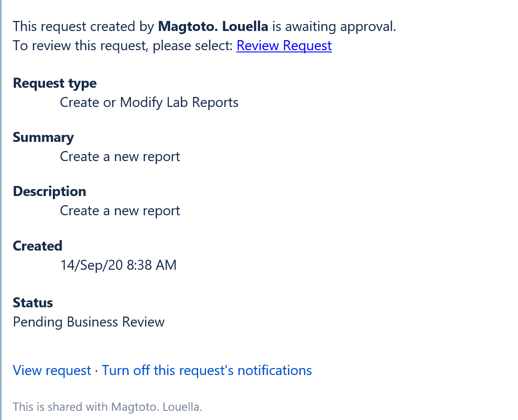Image resolution: width=518 pixels, height=420 pixels.
Task: Click the 14/Sep/20 8:38 AM timestamp
Action: (118, 265)
